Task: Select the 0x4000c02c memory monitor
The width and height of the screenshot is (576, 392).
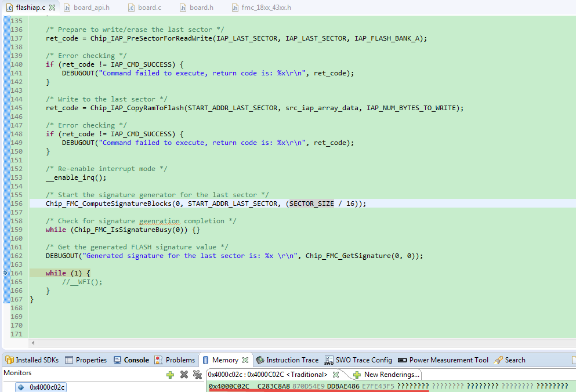Action: (41, 387)
